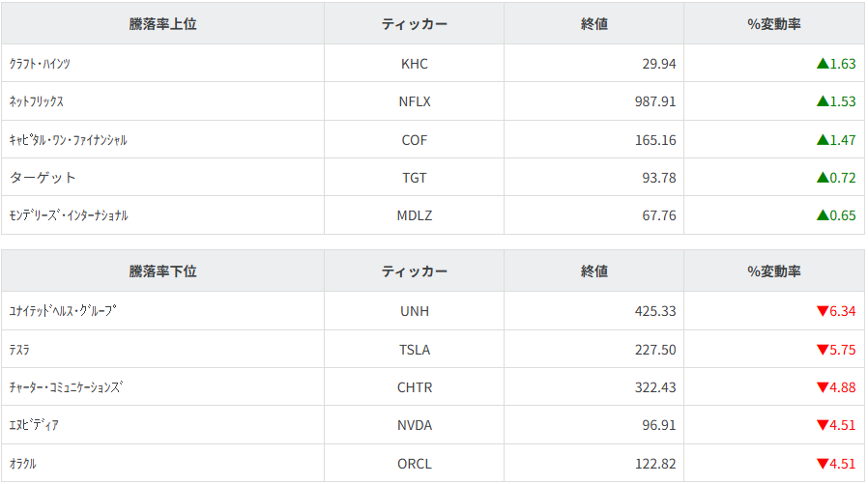Click the top table's ティッカー header

click(414, 24)
